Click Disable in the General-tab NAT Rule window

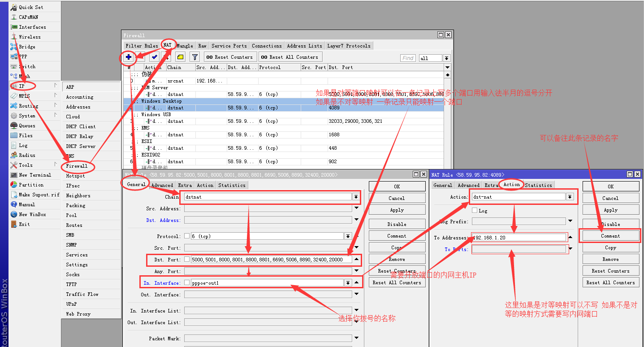tap(397, 224)
